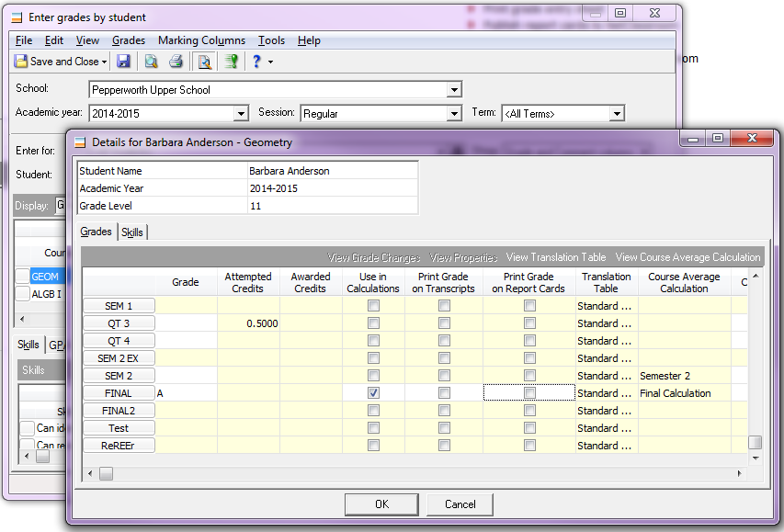The height and width of the screenshot is (532, 784).
Task: Check the GEOM course row checkbox
Action: tap(22, 276)
